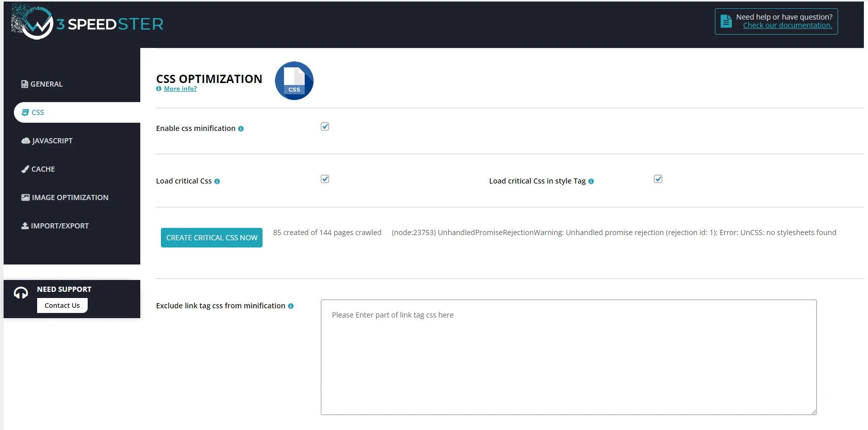Uncheck the Load critical Css checkbox
The width and height of the screenshot is (868, 430).
[325, 179]
